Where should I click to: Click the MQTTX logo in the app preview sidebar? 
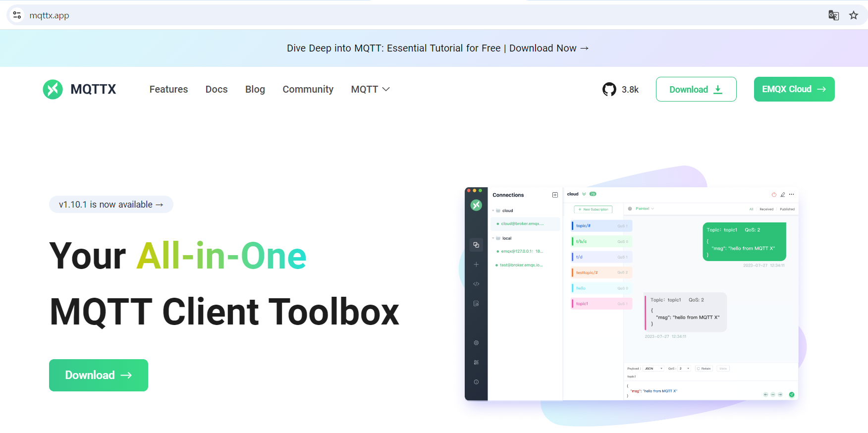click(476, 205)
